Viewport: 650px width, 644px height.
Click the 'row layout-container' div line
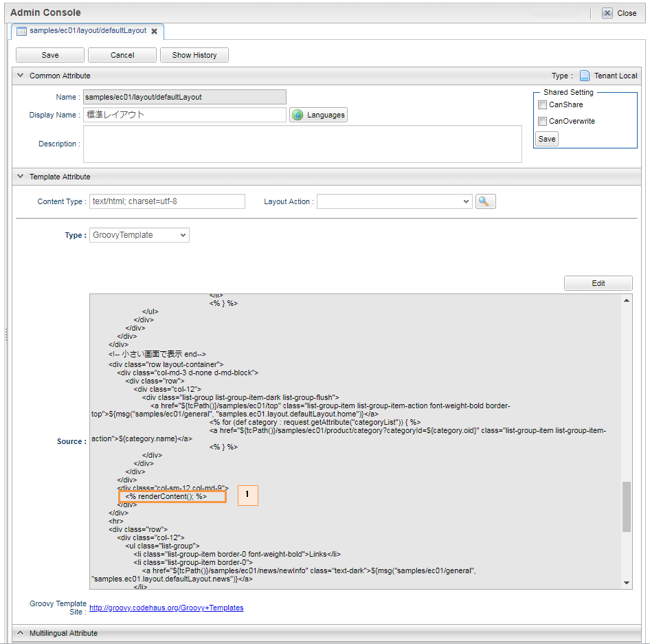[x=166, y=364]
